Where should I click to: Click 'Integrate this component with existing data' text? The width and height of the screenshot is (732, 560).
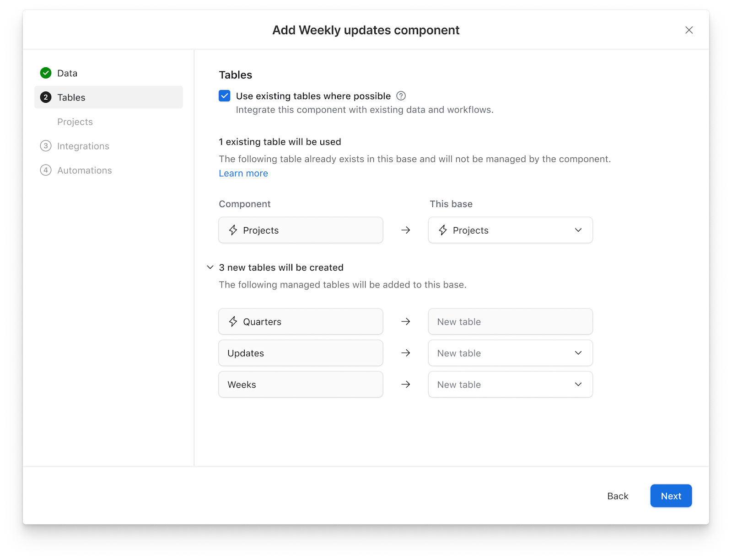coord(365,110)
